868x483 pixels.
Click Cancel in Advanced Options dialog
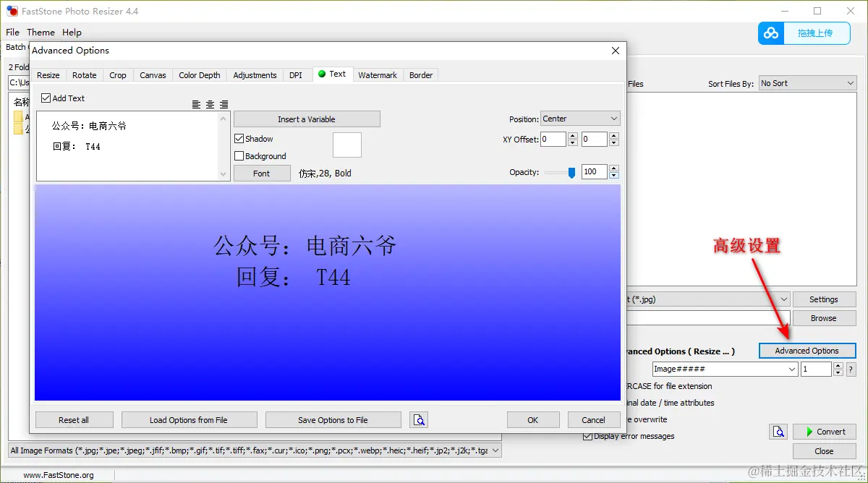click(593, 420)
